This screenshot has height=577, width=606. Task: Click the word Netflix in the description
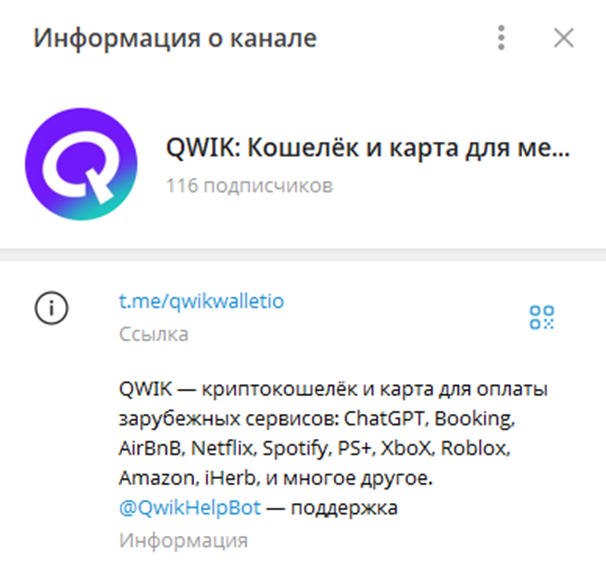[223, 448]
